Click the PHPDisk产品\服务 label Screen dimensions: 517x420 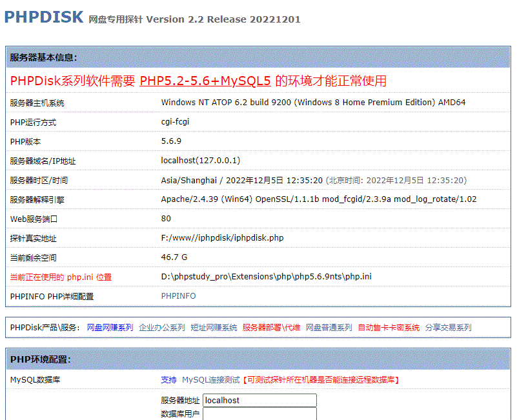[45, 328]
